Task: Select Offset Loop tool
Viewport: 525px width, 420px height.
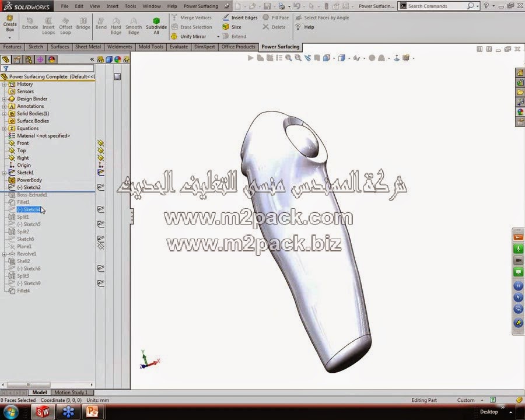Action: 65,26
